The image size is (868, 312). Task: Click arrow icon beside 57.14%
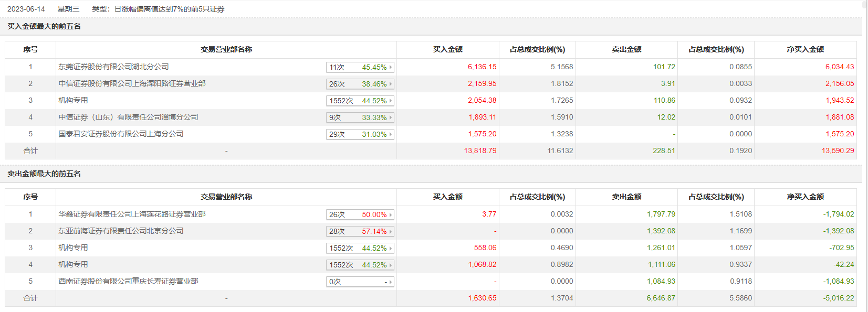[391, 231]
